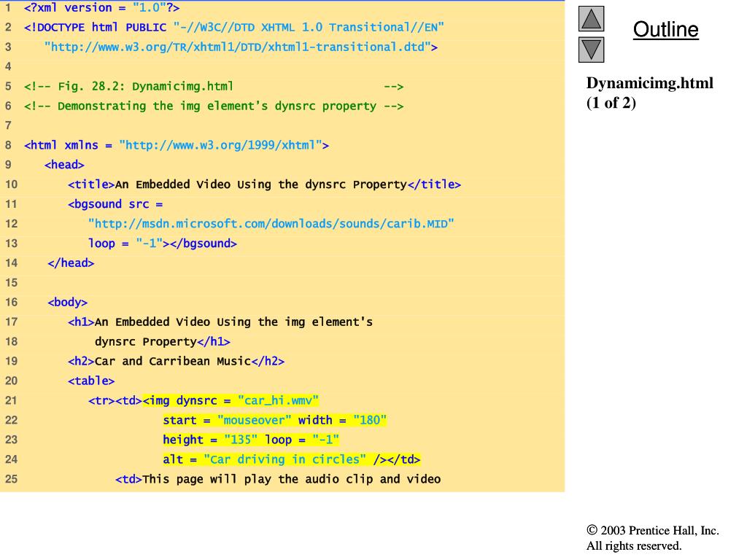Click the xml version declaration on line 1
The height and width of the screenshot is (560, 747).
pyautogui.click(x=101, y=7)
